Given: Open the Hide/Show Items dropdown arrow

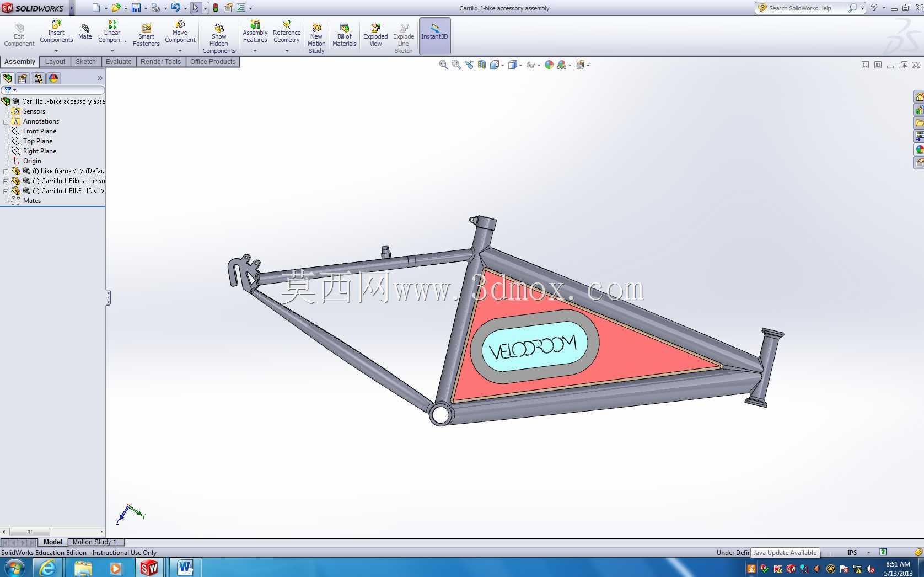Looking at the screenshot, I should [539, 65].
